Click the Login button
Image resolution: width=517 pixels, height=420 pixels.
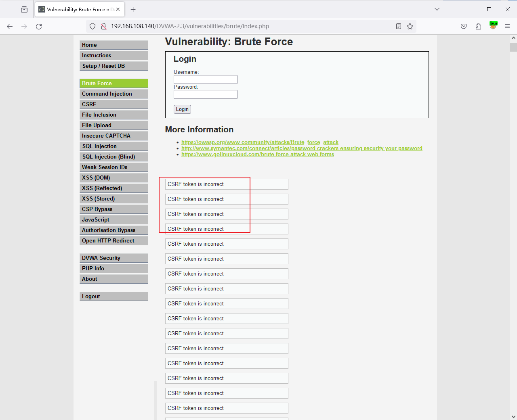182,109
